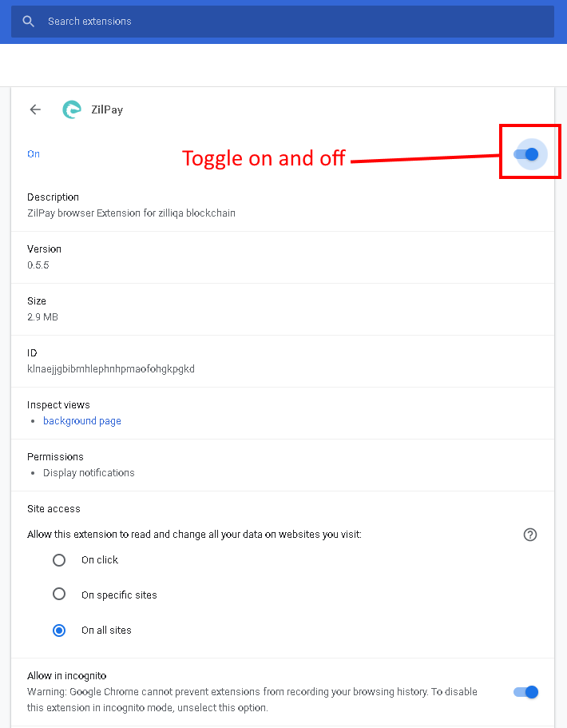Select the On all sites radio
Viewport: 567px width, 728px height.
click(x=59, y=631)
